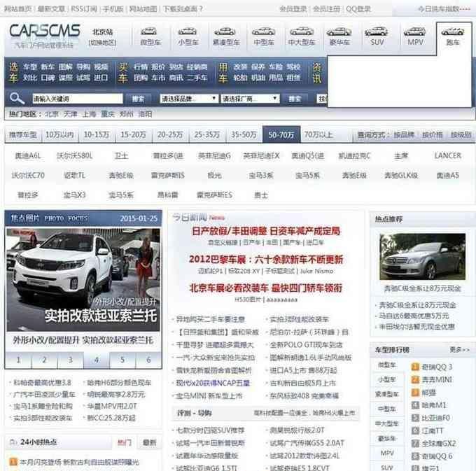Switch to the 20-25万 price tab
Viewport: 476px width, 471px height.
pos(170,135)
